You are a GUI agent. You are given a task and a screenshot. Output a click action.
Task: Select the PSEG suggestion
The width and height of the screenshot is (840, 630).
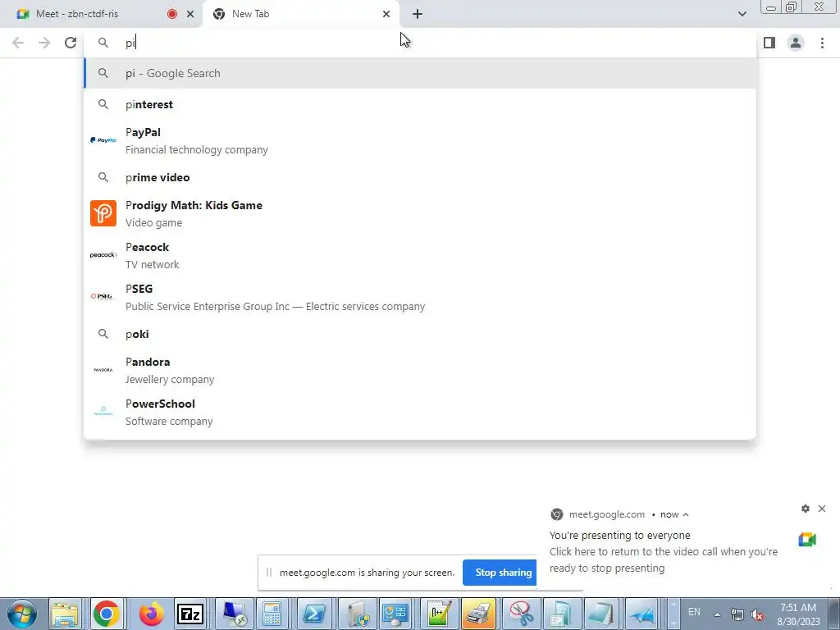(420, 297)
